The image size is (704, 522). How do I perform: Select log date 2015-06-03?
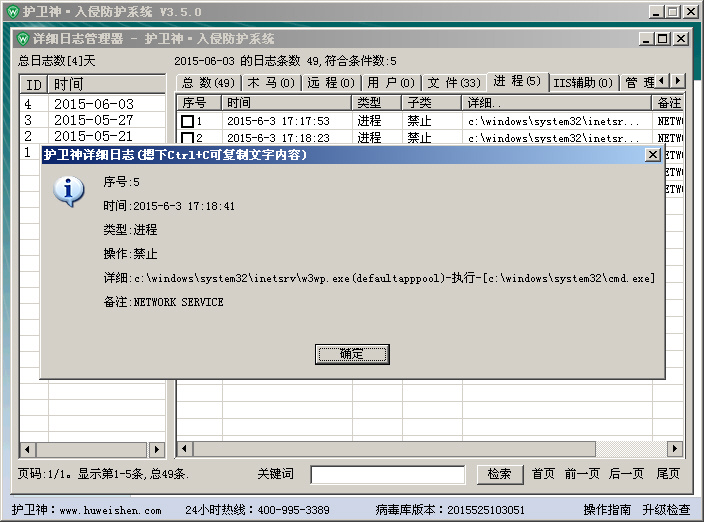[94, 104]
